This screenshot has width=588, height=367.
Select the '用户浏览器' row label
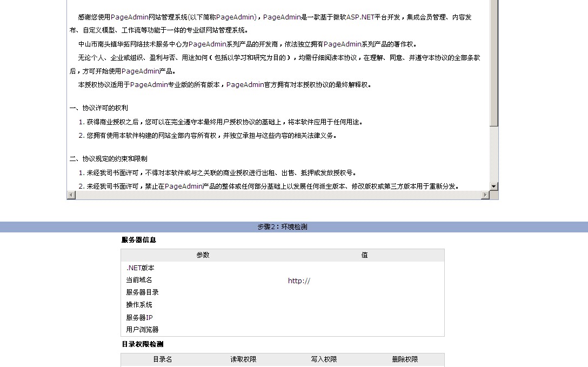point(143,330)
